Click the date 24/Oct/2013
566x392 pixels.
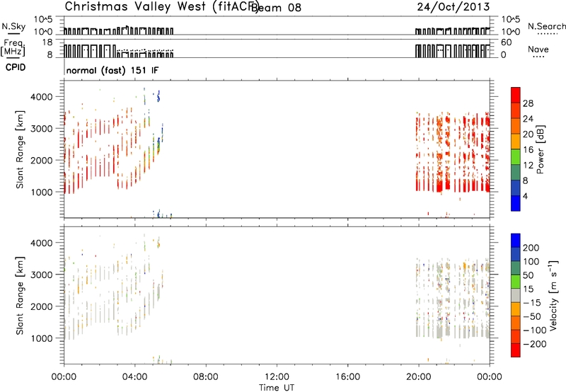point(454,7)
